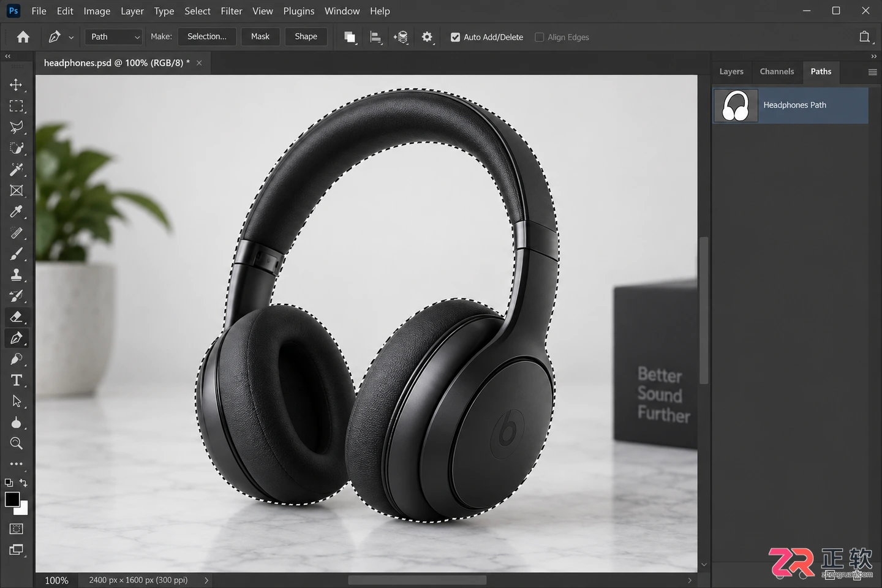
Task: Uncheck Auto Add/Delete checkbox
Action: click(x=455, y=37)
